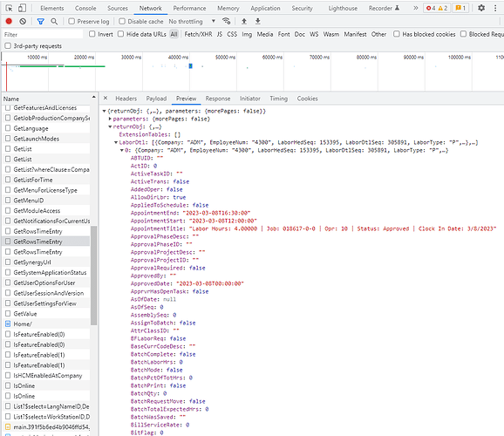504x436 pixels.
Task: Export HAR file with download arrow
Action: 258,21
